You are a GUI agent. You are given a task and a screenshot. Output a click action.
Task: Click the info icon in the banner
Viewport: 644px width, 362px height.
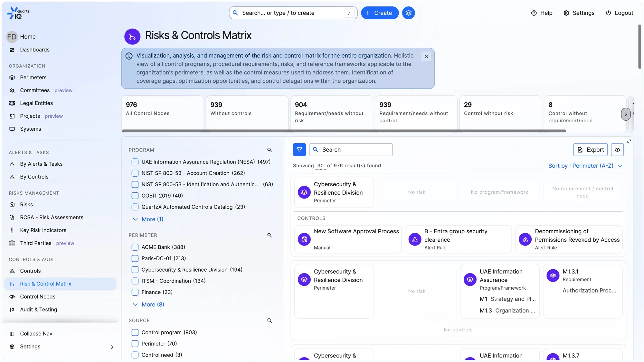(129, 56)
